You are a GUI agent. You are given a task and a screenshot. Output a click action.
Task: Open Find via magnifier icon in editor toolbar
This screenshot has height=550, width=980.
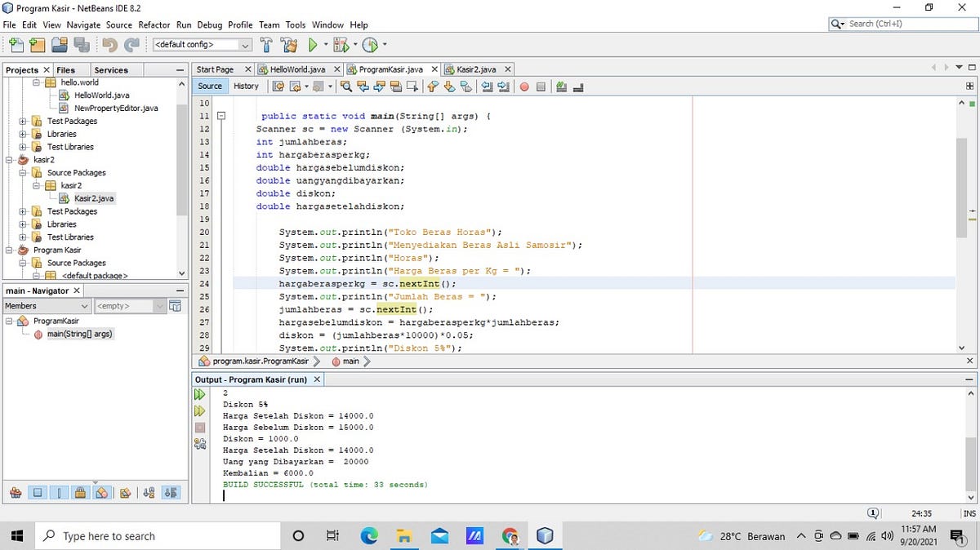coord(346,86)
